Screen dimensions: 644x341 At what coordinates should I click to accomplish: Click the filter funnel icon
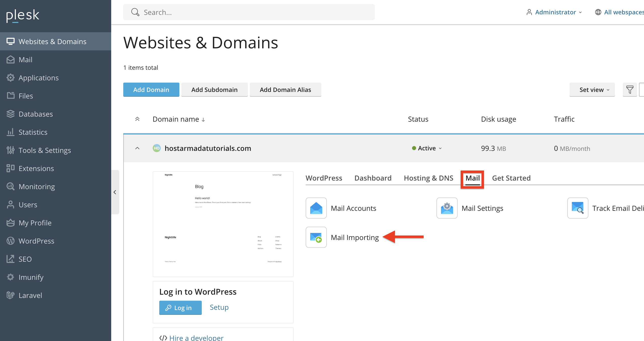click(x=630, y=90)
